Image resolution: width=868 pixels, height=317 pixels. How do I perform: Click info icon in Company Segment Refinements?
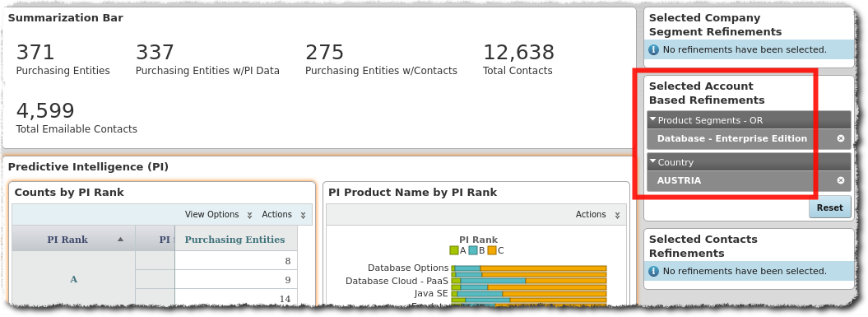click(654, 50)
